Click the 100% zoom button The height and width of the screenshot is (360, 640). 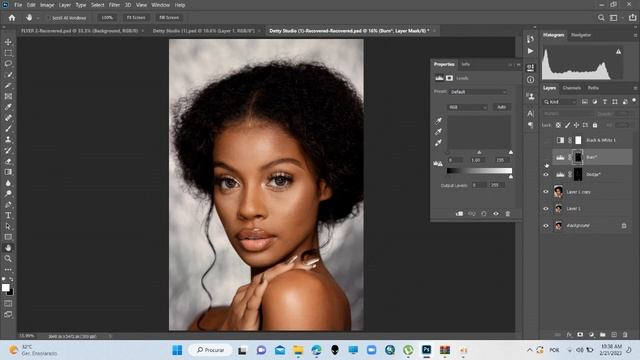coord(107,18)
